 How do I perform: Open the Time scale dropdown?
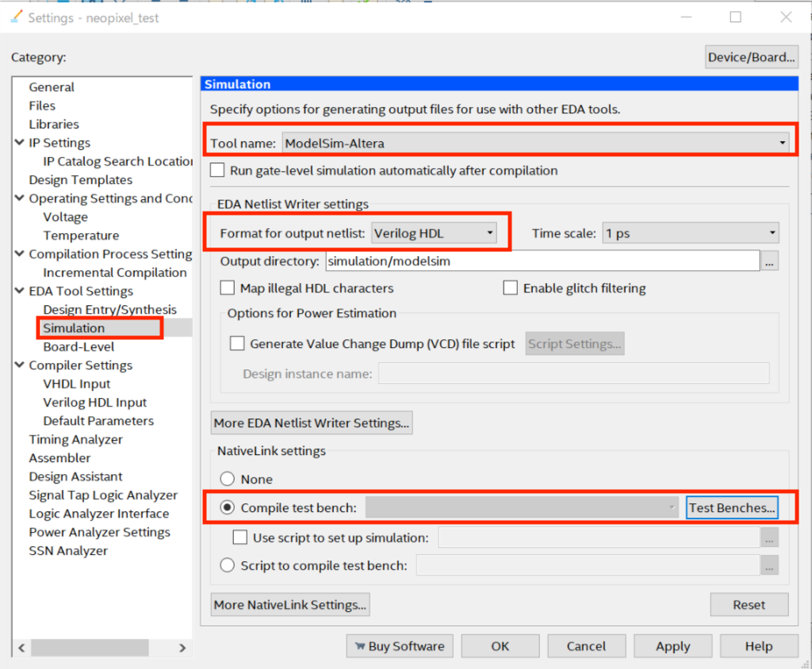tap(690, 233)
